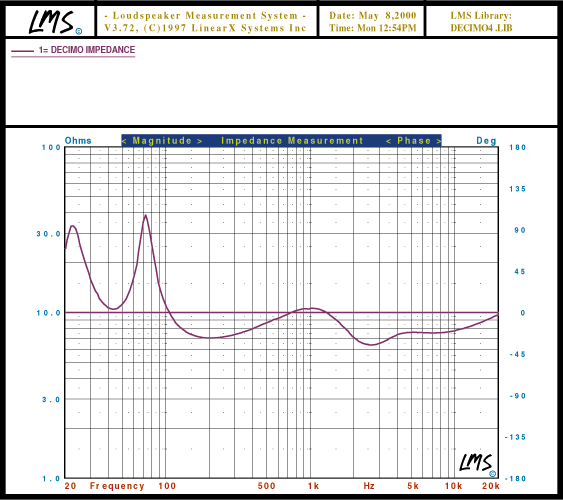
Task: Click the LMS logo in the header
Action: 55,22
